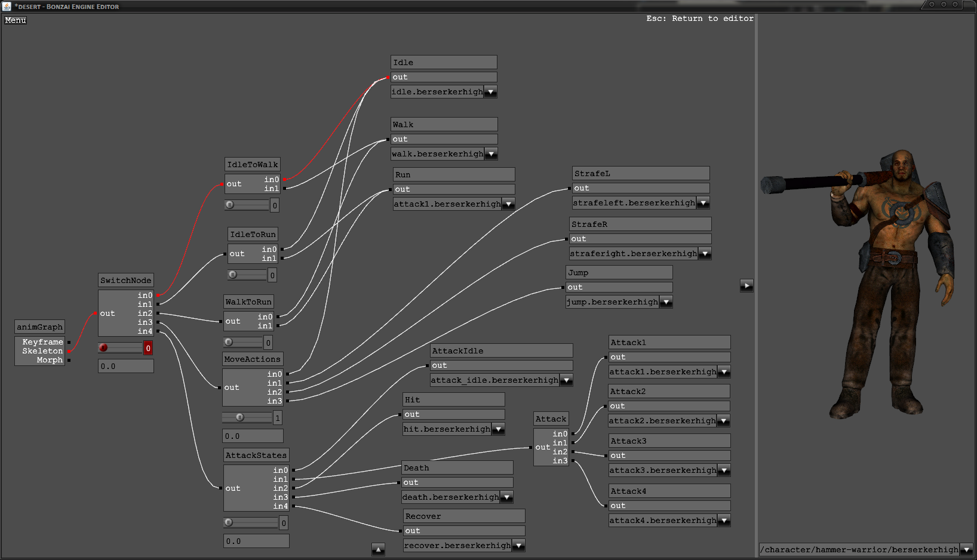The height and width of the screenshot is (560, 977).
Task: Click the Idle node's out connector port
Action: pos(389,78)
